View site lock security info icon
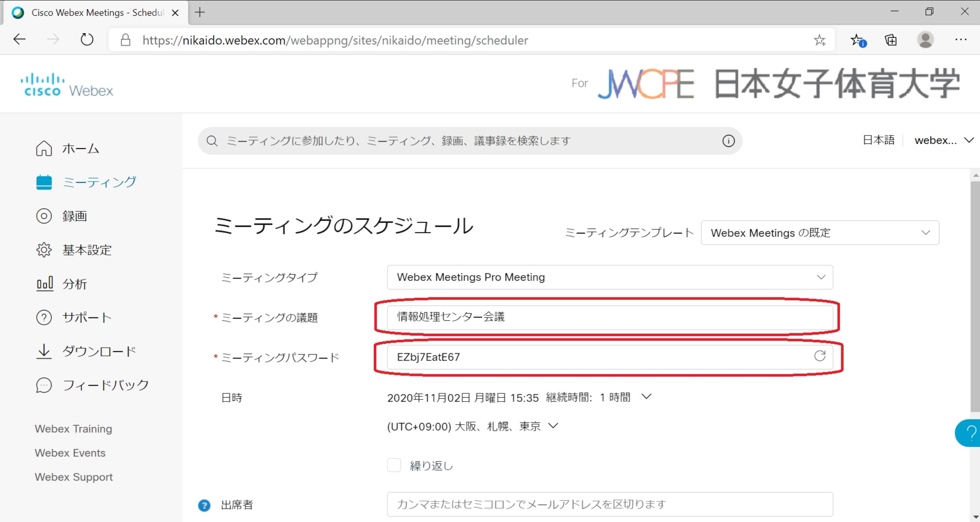The height and width of the screenshot is (522, 980). (x=125, y=40)
